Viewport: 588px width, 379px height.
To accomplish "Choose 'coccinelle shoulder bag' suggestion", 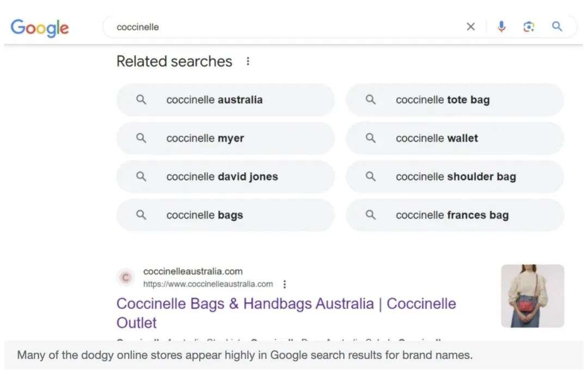I will click(x=455, y=177).
